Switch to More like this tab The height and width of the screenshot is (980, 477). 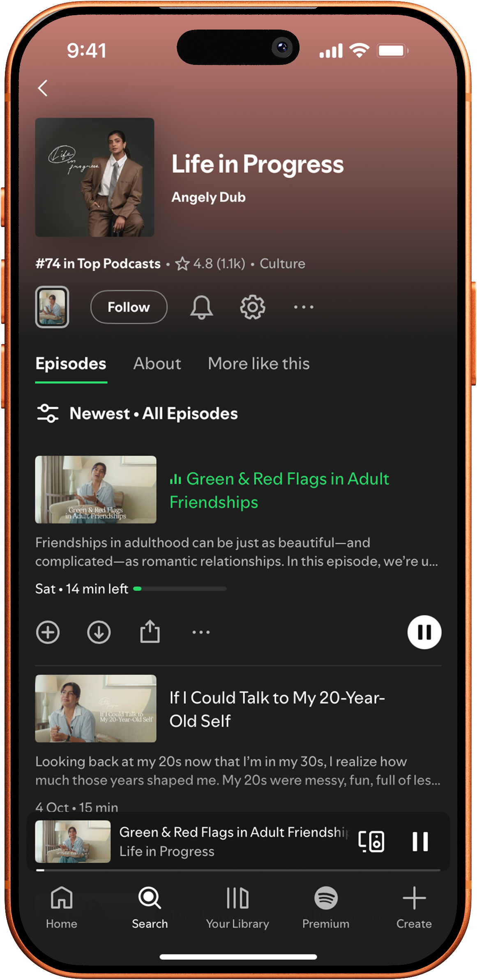click(x=259, y=364)
